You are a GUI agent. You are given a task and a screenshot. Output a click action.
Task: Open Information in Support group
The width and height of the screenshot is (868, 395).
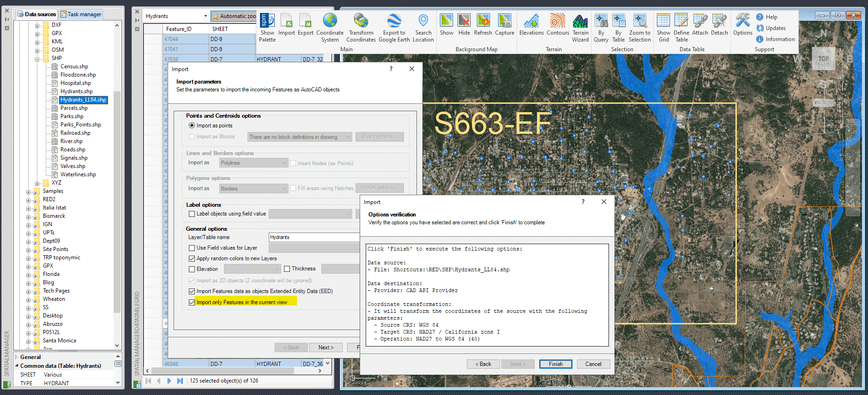click(776, 39)
